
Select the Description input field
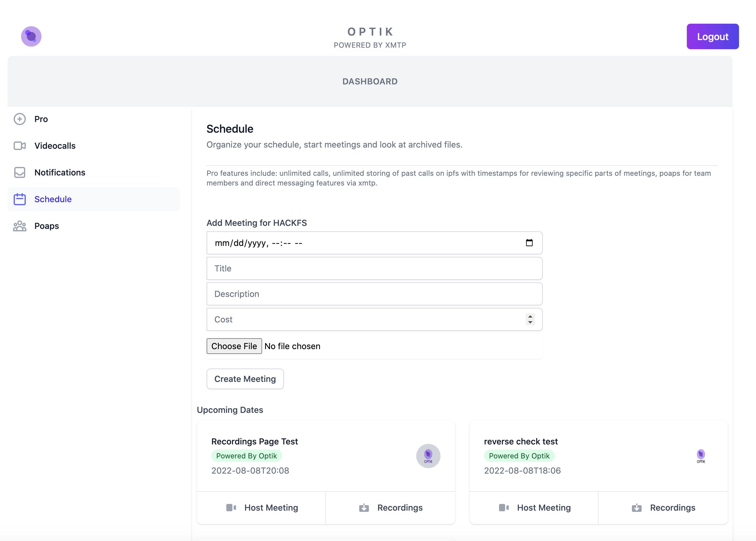click(374, 294)
